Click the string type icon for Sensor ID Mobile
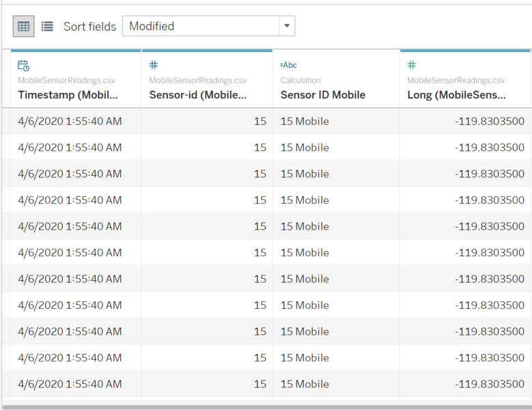Image resolution: width=532 pixels, height=410 pixels. tap(288, 65)
